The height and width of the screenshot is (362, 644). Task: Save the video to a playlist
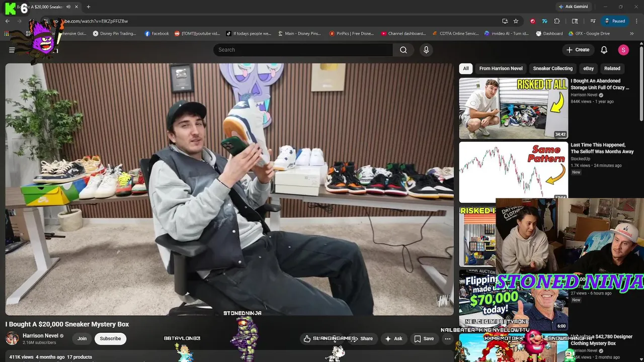click(424, 338)
